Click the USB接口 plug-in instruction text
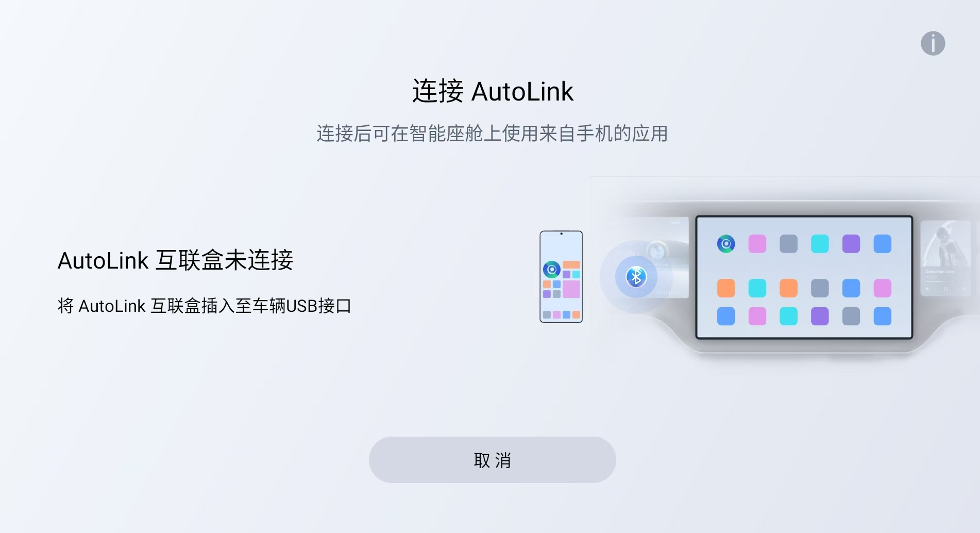Image resolution: width=980 pixels, height=533 pixels. coord(205,306)
